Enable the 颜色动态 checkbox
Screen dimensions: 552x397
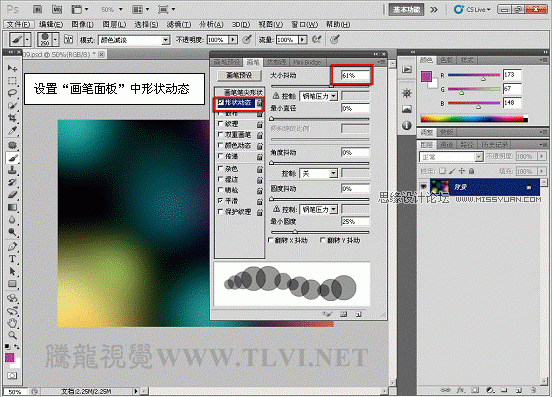click(221, 145)
